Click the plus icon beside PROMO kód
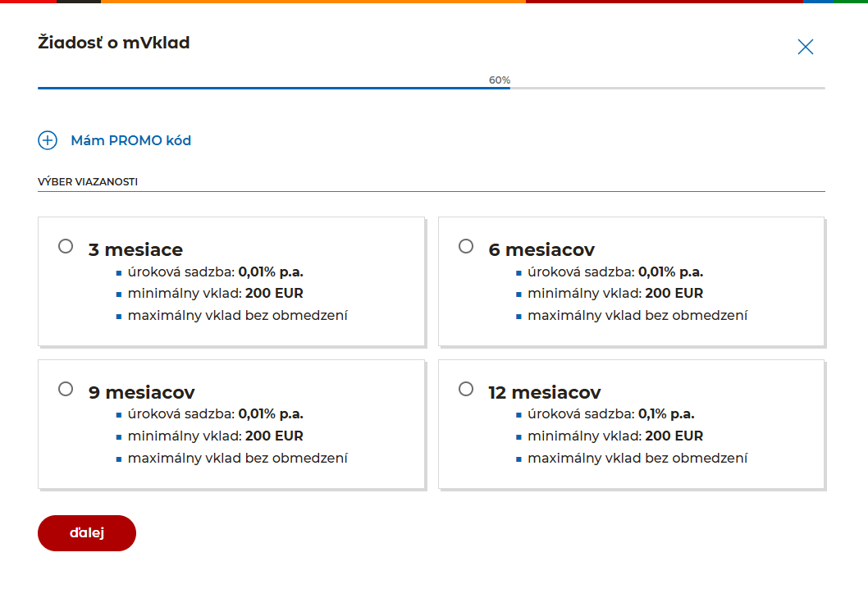The height and width of the screenshot is (589, 868). click(x=48, y=140)
